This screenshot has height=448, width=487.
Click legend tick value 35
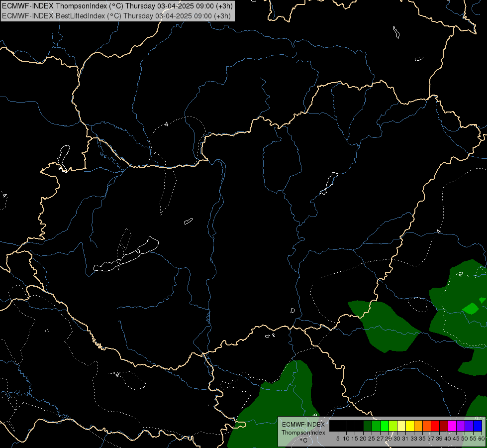click(x=422, y=439)
